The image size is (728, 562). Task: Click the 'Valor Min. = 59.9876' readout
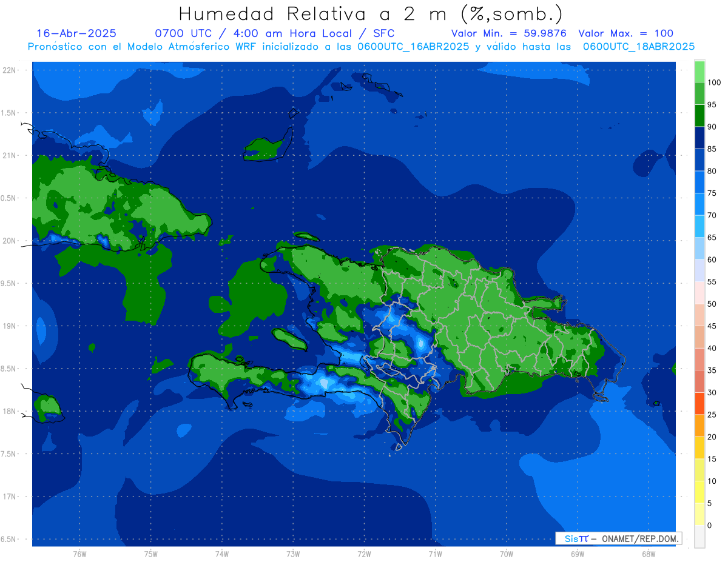[509, 34]
